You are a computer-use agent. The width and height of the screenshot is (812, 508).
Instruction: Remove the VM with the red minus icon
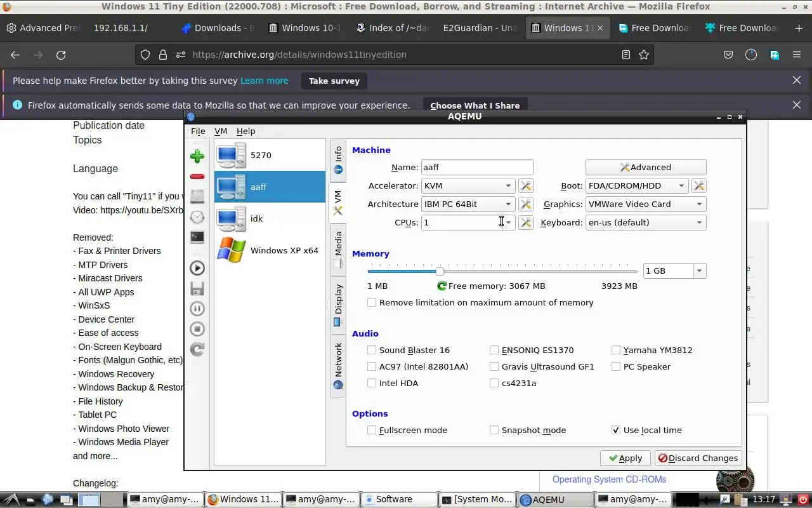[x=197, y=177]
